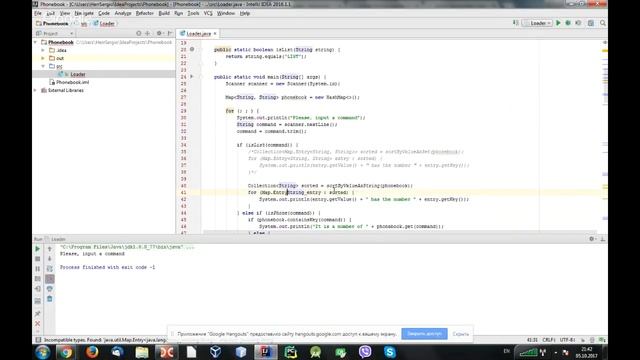Pause output in the Run panel
Screen dimensions: 640x360
pyautogui.click(x=38, y=269)
